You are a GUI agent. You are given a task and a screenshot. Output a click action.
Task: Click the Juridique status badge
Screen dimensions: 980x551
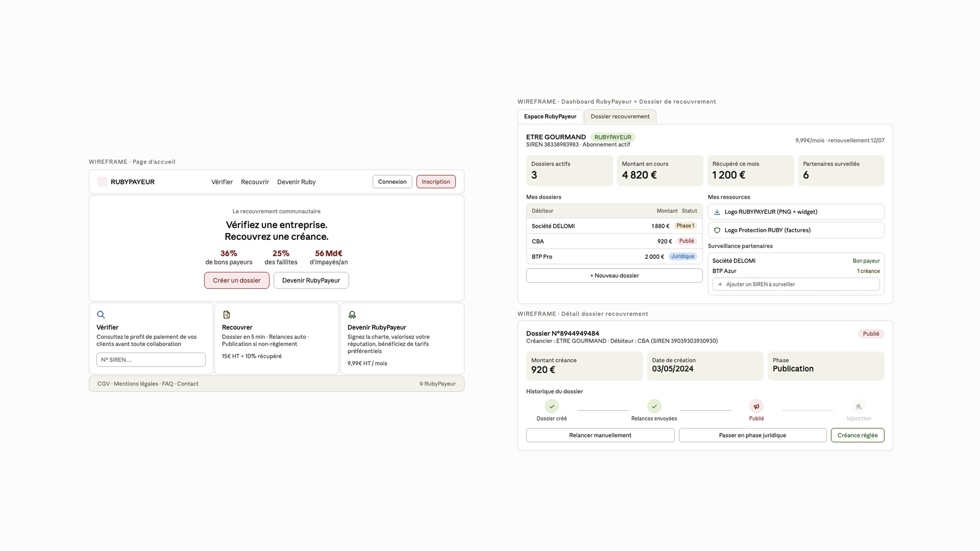682,256
